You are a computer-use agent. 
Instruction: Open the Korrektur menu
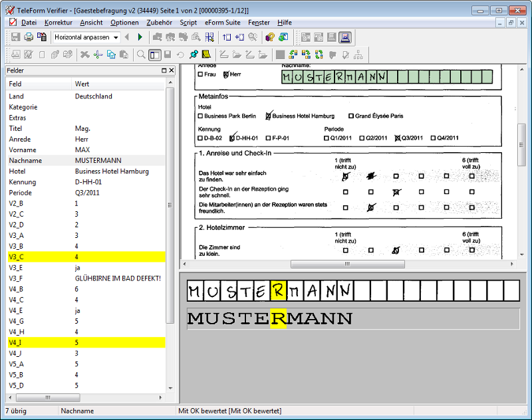pos(59,22)
